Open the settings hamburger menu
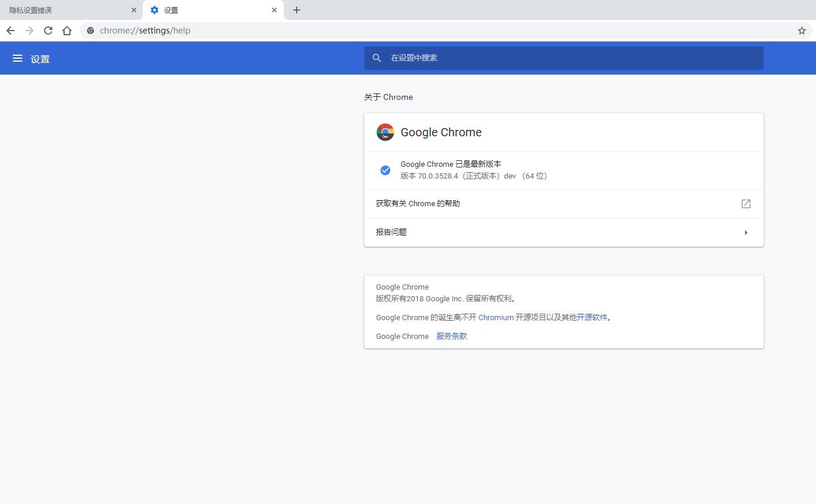Image resolution: width=816 pixels, height=504 pixels. pos(18,58)
